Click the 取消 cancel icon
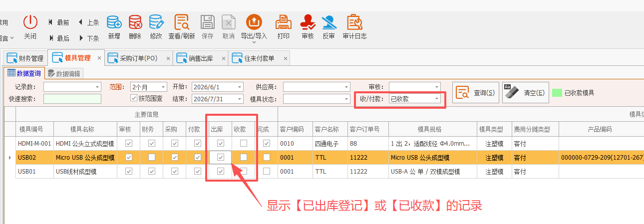644x224 pixels. click(x=228, y=22)
